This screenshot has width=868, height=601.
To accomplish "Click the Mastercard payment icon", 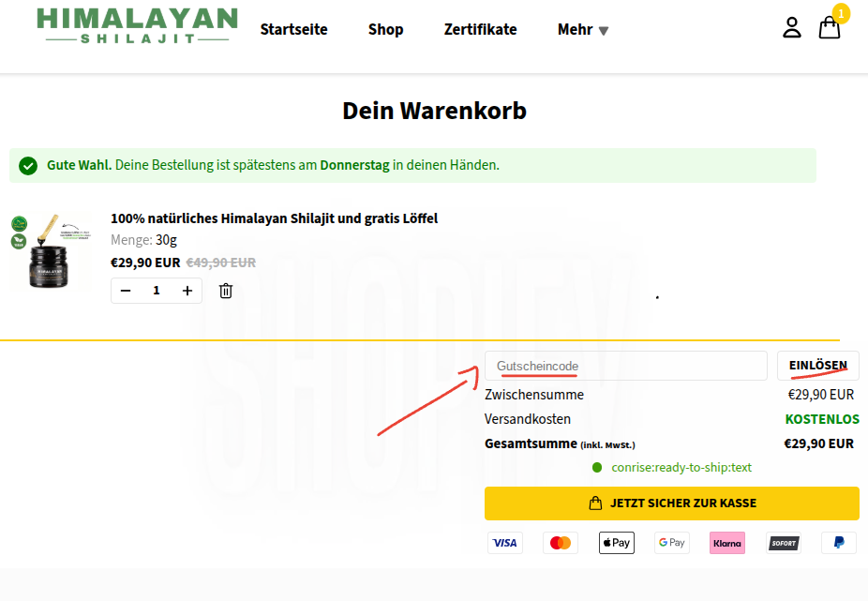I will tap(561, 543).
